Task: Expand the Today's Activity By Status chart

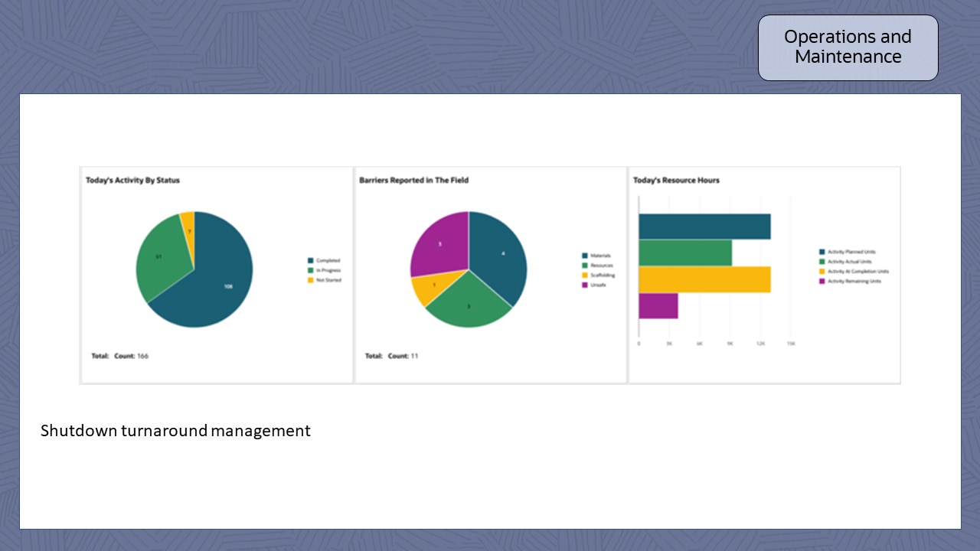Action: (x=132, y=180)
